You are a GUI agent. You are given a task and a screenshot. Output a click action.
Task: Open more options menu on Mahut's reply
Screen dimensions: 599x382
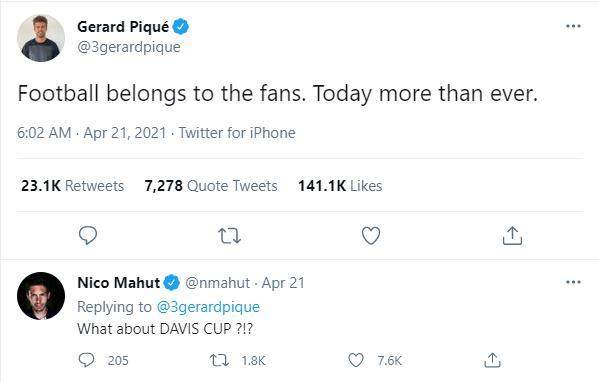click(573, 282)
